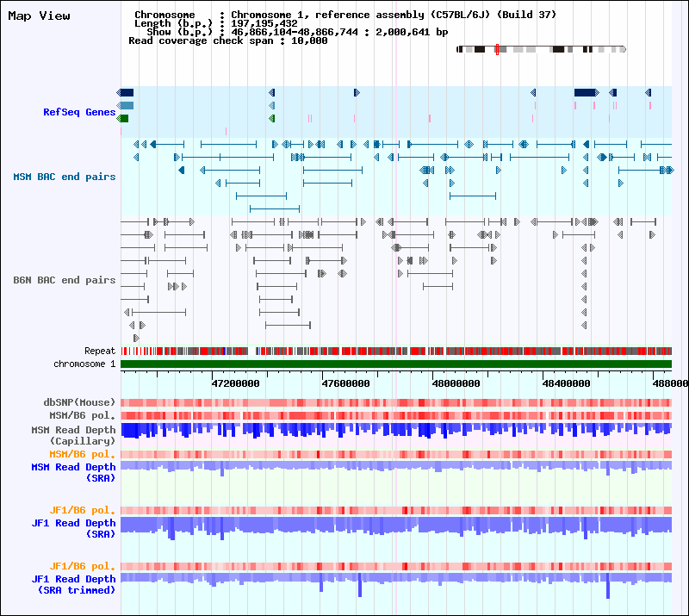This screenshot has height=616, width=689.
Task: Click the Repeat track color bar
Action: click(396, 351)
